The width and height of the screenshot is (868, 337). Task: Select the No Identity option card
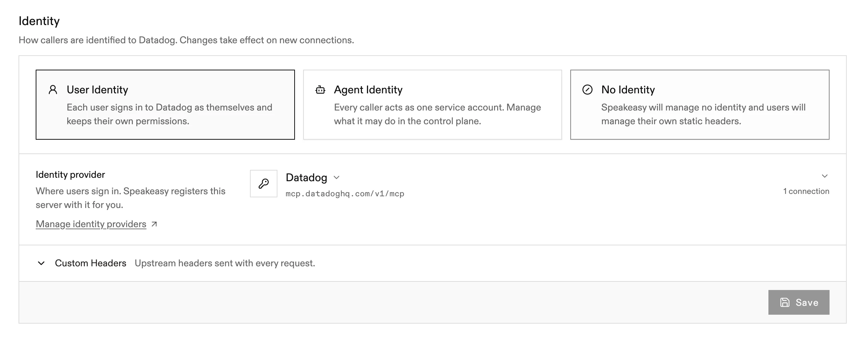(700, 105)
